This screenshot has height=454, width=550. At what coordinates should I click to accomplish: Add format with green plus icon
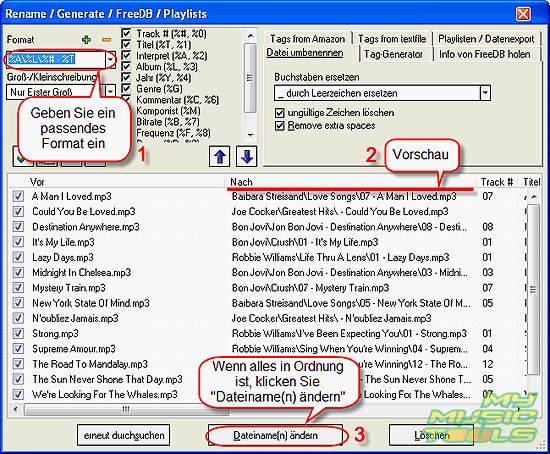[86, 40]
